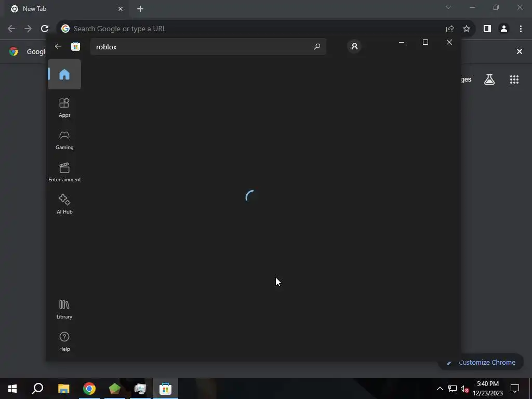Maximize the Microsoft Store window
The image size is (532, 399).
coord(425,42)
